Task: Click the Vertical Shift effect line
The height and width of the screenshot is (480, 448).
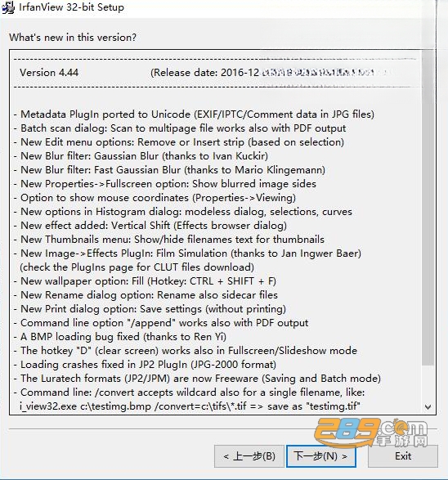Action: [150, 226]
